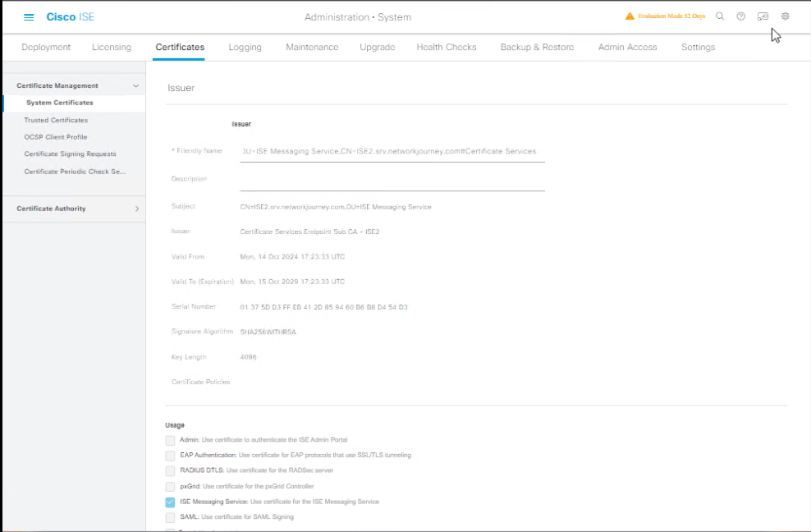The image size is (811, 532).
Task: Click the Issuer value Certificate Services Endpoint Sub CA
Action: (309, 232)
